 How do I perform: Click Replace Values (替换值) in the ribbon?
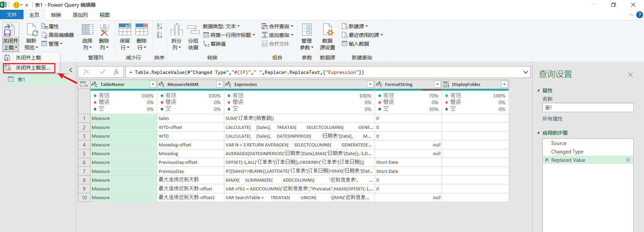tap(215, 44)
